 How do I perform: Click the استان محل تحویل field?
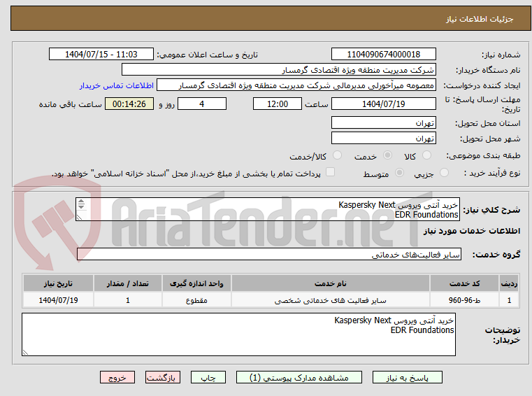pyautogui.click(x=383, y=122)
